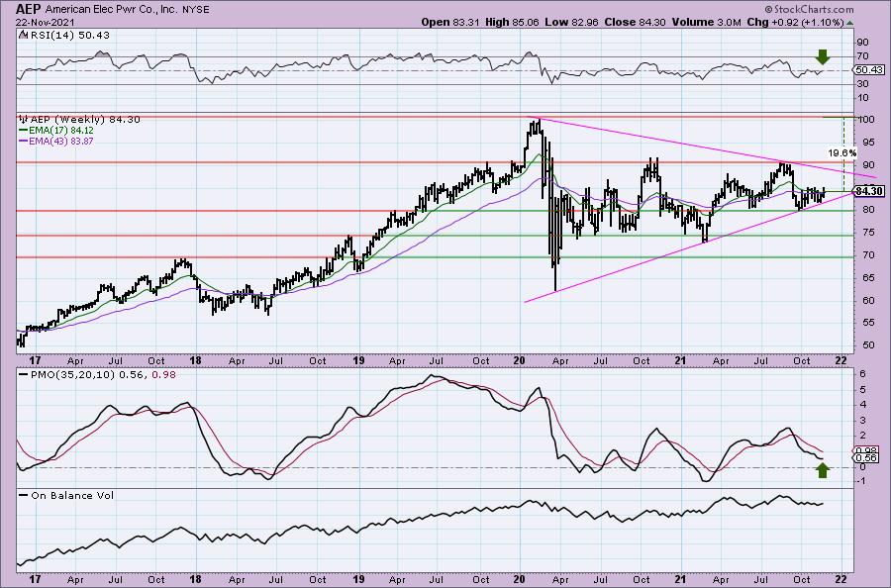891x588 pixels.
Task: Click the EMA(43) 83.87 legend text
Action: (60, 141)
